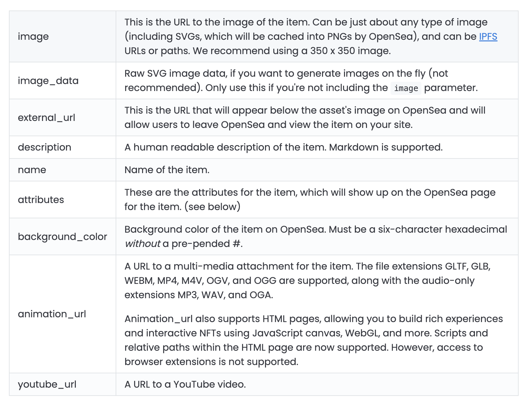Viewport: 532px width, 408px height.
Task: Click the inline 'image' code snippet
Action: [x=406, y=88]
